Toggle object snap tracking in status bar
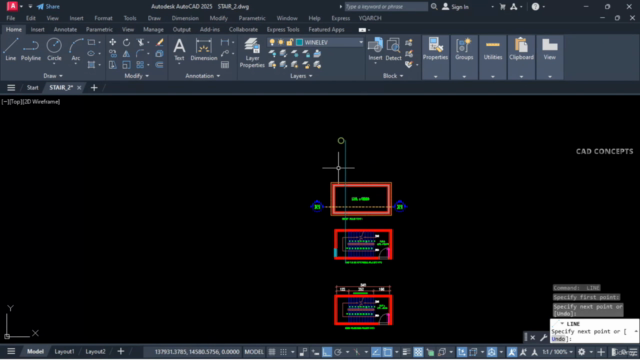This screenshot has height=360, width=640. pyautogui.click(x=376, y=352)
